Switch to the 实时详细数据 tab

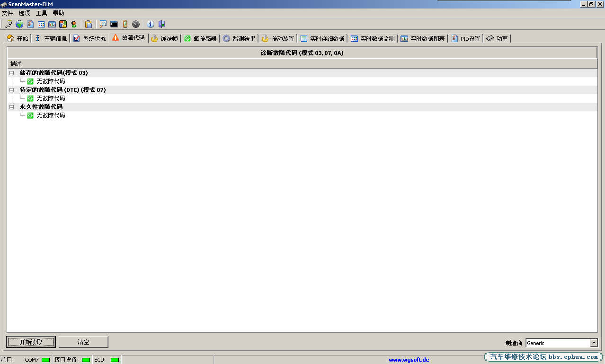pyautogui.click(x=322, y=38)
